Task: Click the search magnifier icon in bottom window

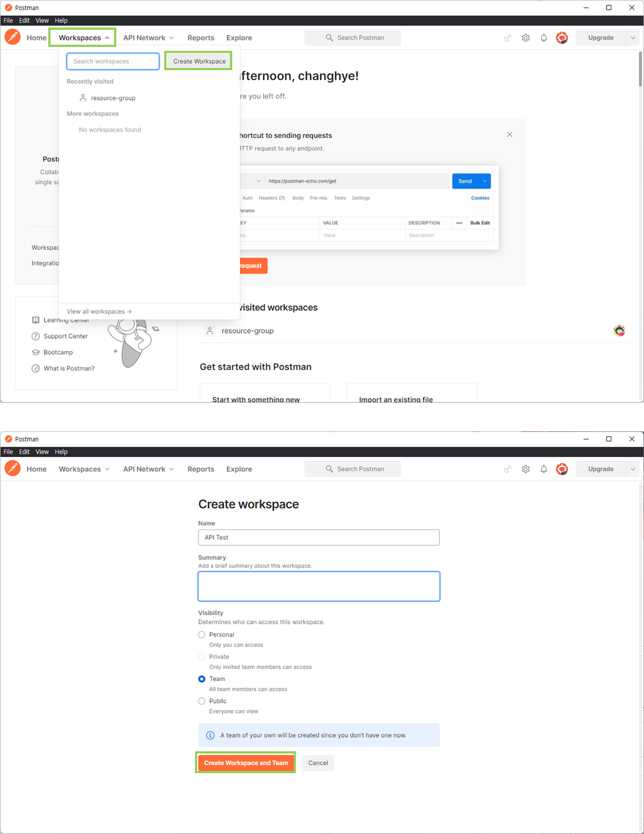Action: pyautogui.click(x=329, y=469)
